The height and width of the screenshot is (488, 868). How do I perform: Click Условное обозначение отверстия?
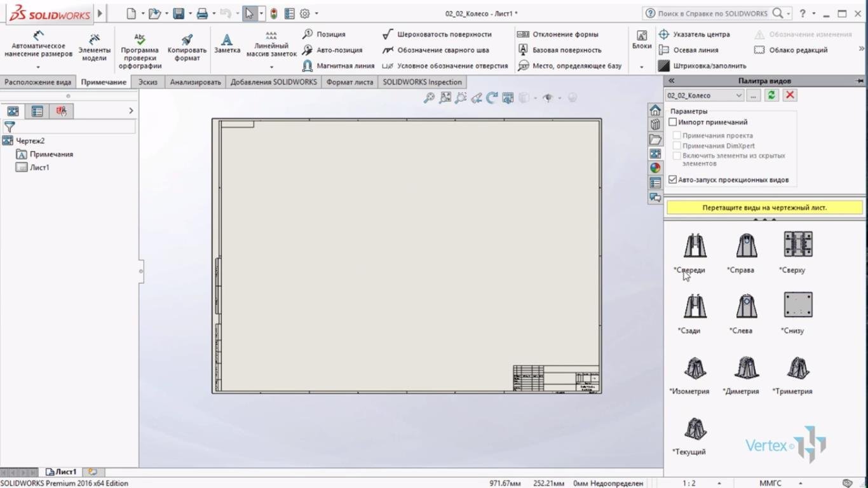pyautogui.click(x=445, y=65)
